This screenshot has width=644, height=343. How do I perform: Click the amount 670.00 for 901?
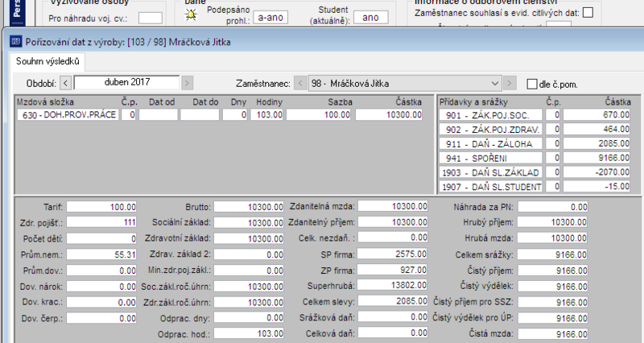coord(597,115)
